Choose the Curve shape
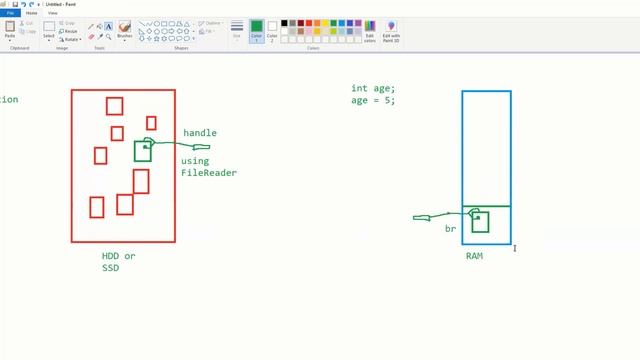 149,24
